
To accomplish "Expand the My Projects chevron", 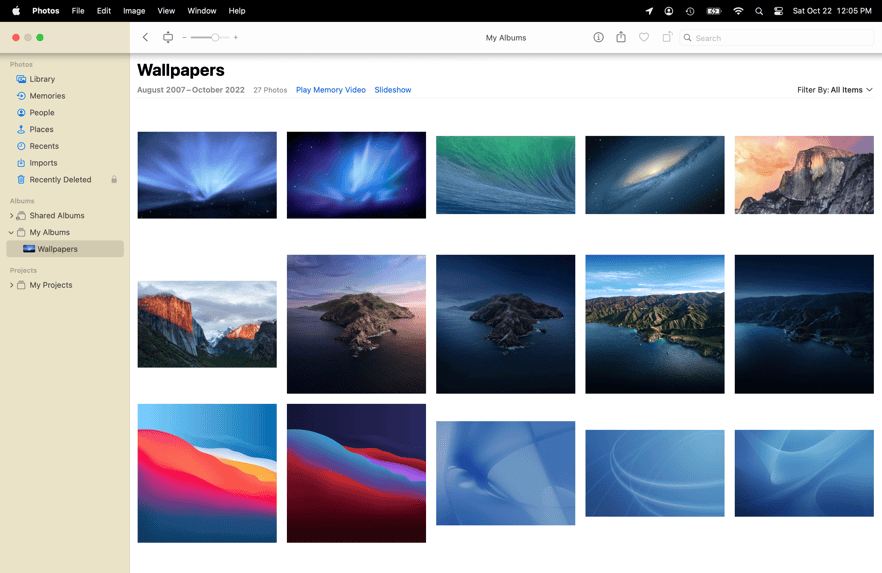I will (x=11, y=285).
